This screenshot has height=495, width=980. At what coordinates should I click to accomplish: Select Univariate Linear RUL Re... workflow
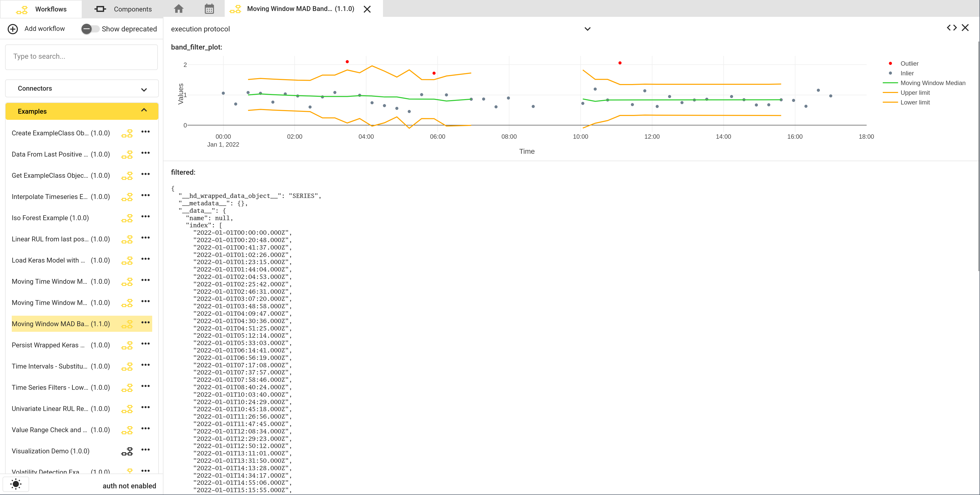(x=61, y=409)
